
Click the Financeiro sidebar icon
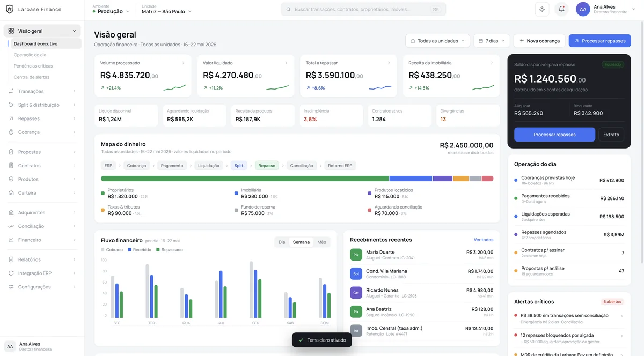pos(11,240)
